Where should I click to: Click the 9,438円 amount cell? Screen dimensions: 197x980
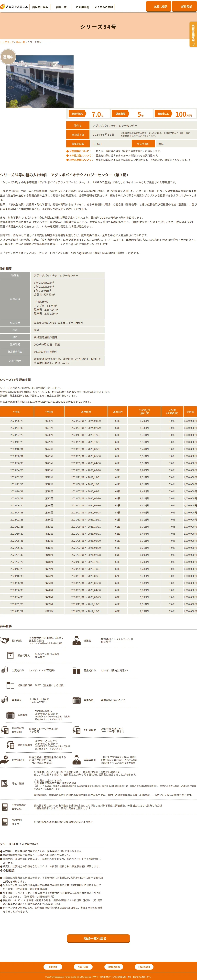144,576
